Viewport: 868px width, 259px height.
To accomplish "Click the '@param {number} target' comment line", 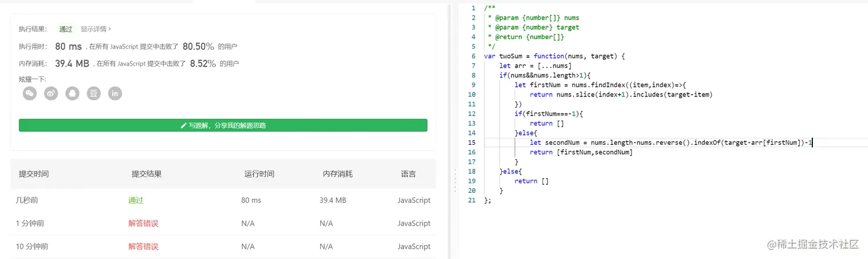I will click(x=533, y=28).
